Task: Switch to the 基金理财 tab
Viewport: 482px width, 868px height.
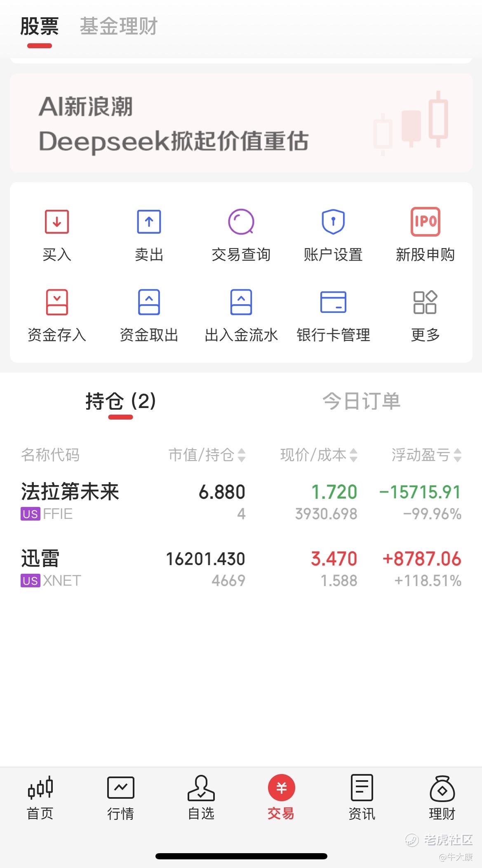Action: click(x=119, y=26)
